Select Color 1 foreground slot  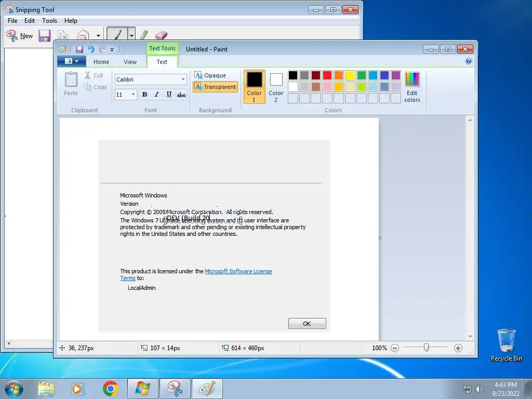(254, 87)
